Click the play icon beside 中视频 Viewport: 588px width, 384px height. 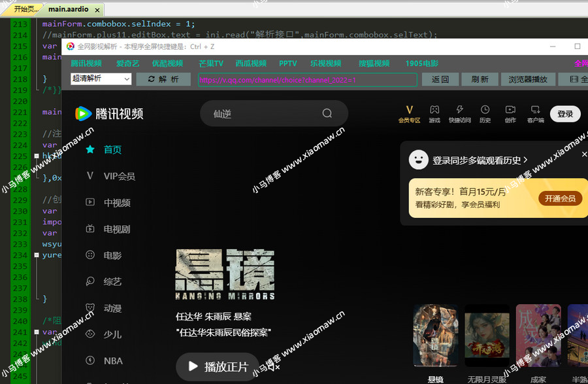(x=90, y=202)
